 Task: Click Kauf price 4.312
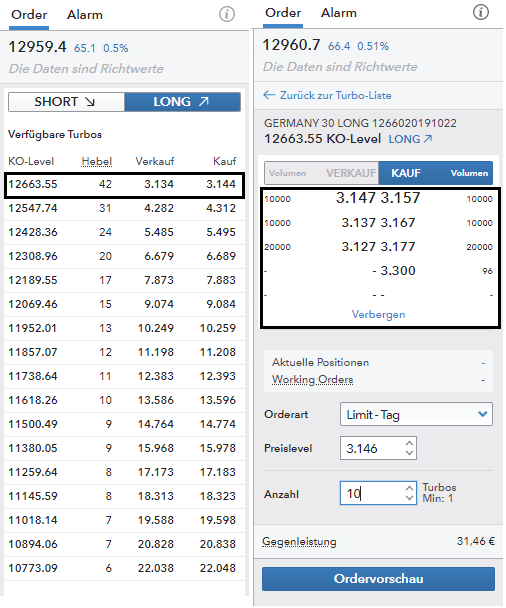tap(221, 209)
